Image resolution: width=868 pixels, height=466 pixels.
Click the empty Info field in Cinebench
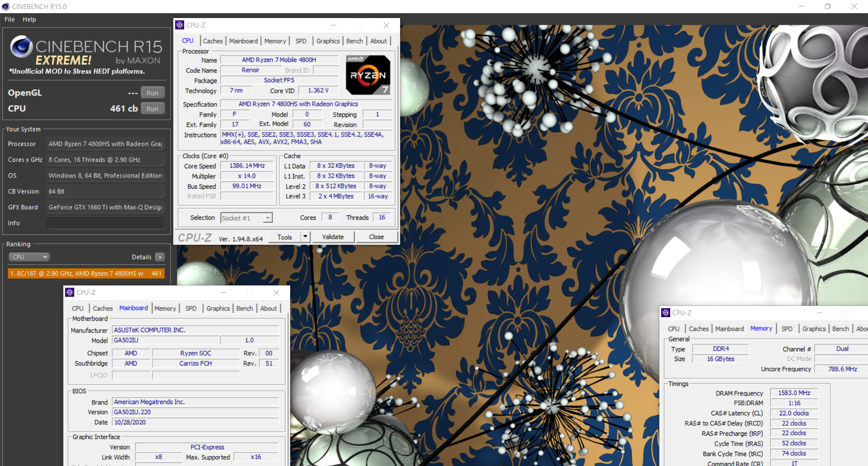(x=105, y=223)
